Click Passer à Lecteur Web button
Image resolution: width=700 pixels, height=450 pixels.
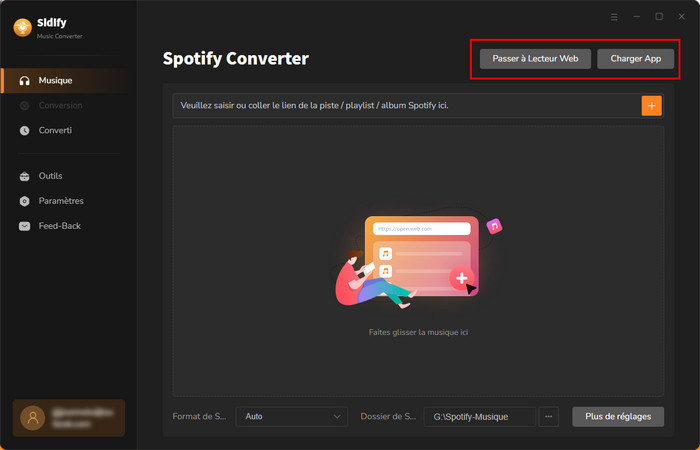click(x=535, y=59)
